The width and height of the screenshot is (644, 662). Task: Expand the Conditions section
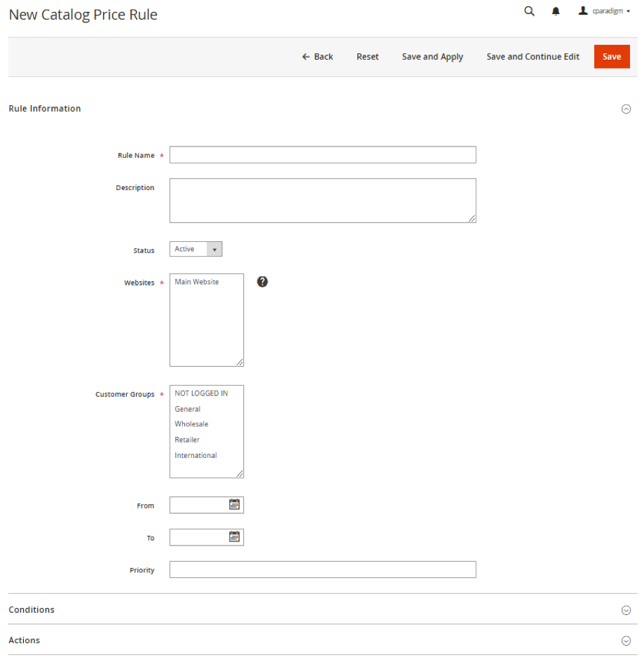626,609
